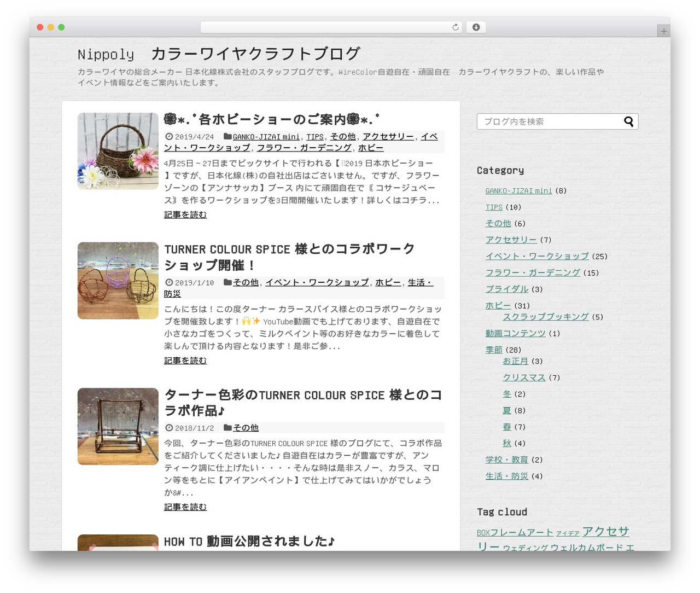Select ブライダル category in sidebar
The height and width of the screenshot is (593, 700).
point(507,289)
